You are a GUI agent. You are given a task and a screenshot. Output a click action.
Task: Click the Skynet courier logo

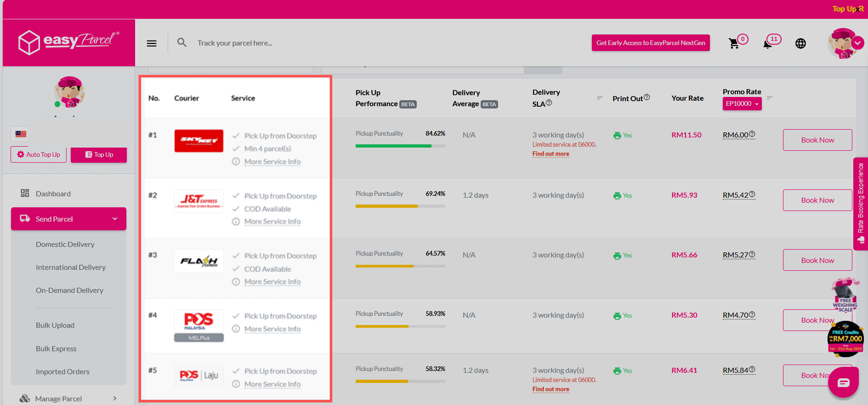pos(199,141)
